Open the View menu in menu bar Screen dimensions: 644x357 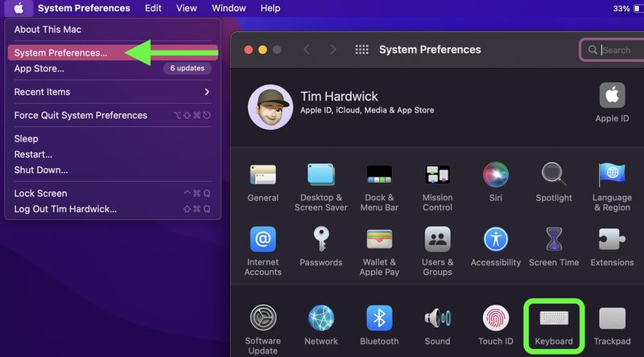[x=186, y=8]
